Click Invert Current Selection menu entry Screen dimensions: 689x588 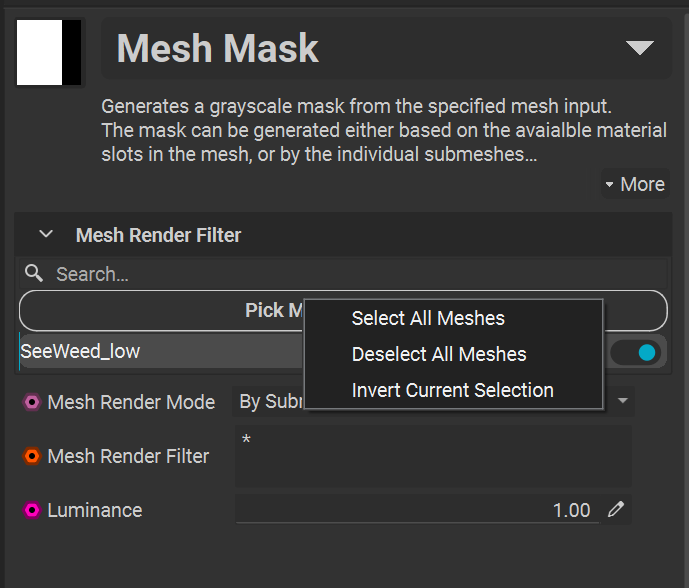click(x=452, y=390)
